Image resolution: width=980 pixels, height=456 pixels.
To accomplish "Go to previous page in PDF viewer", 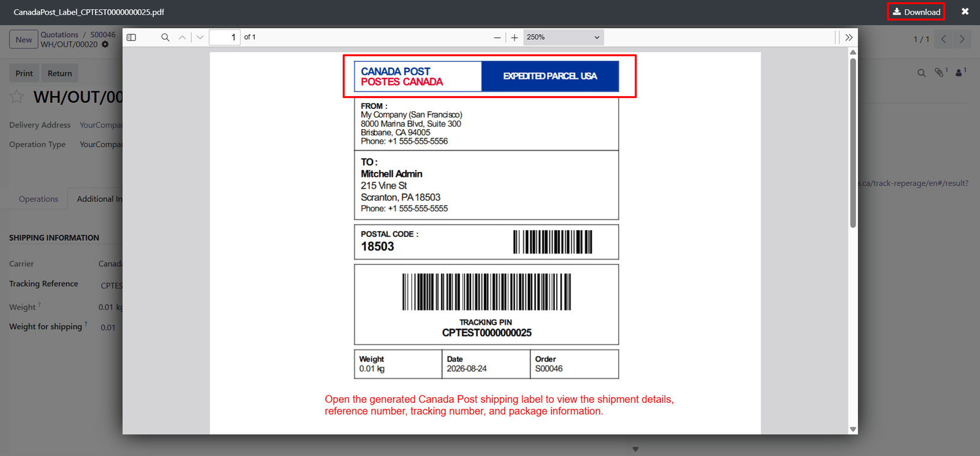I will pos(182,37).
